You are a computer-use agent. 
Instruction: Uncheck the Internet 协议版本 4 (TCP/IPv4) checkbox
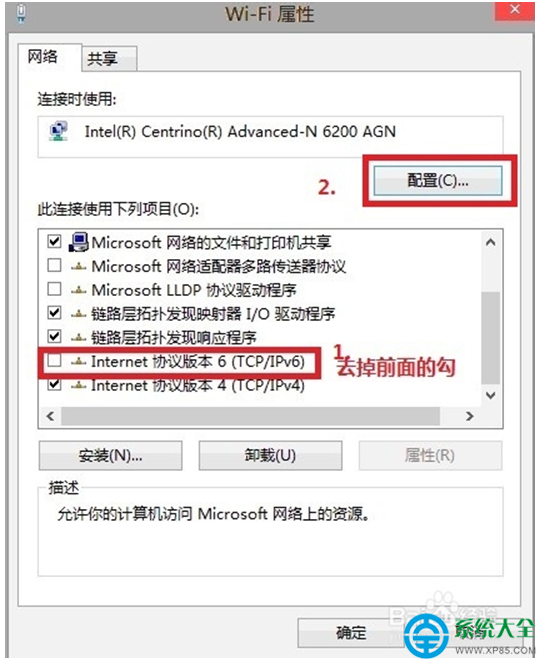[54, 384]
